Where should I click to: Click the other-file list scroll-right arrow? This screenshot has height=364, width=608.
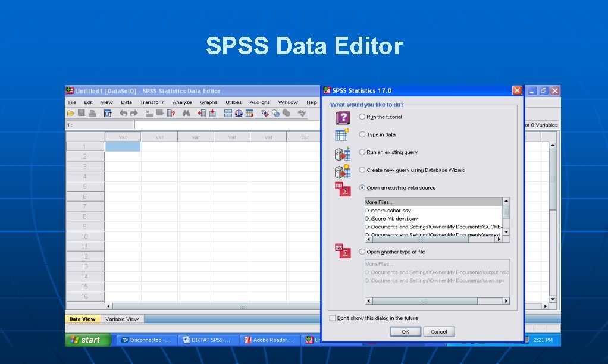point(506,301)
